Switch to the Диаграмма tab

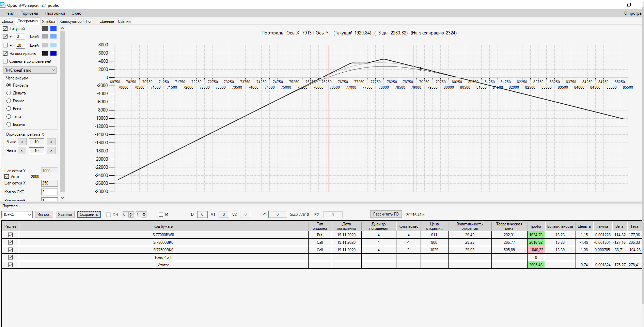(28, 21)
